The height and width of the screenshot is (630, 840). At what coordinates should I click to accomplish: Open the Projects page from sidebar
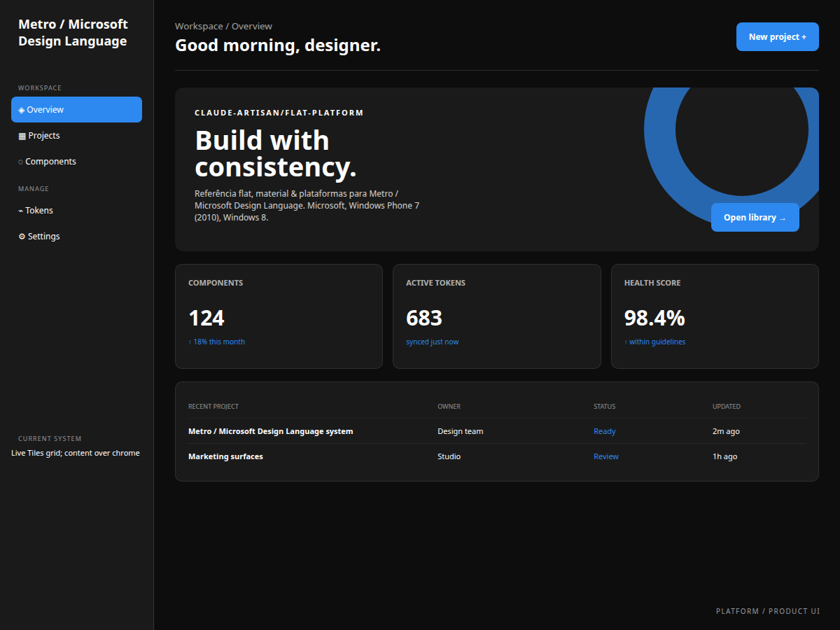pos(76,136)
